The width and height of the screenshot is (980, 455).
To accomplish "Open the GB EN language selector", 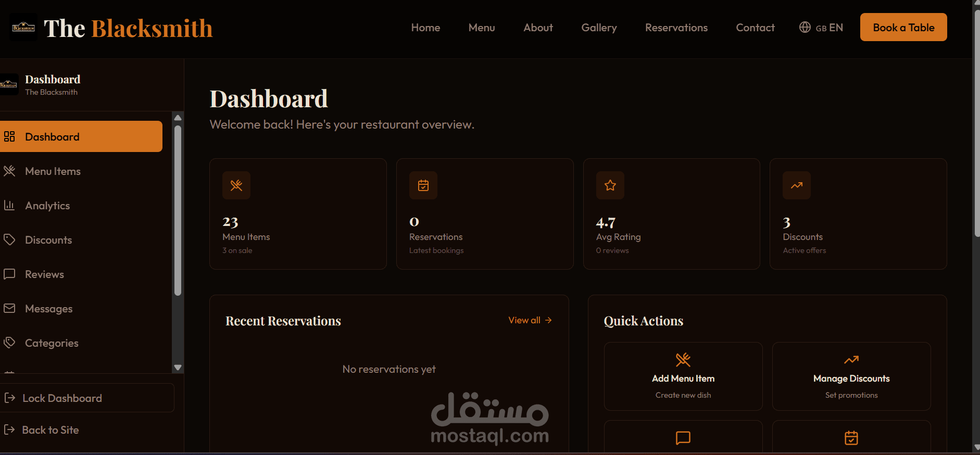I will [821, 28].
